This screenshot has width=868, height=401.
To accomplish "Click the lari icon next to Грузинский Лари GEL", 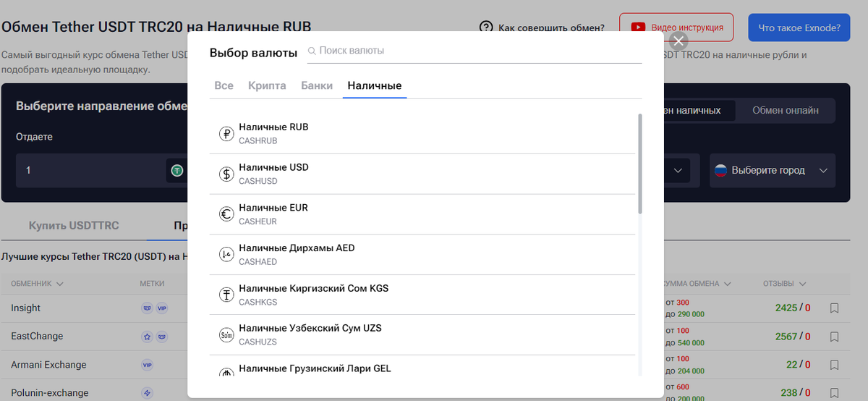I will coord(226,372).
